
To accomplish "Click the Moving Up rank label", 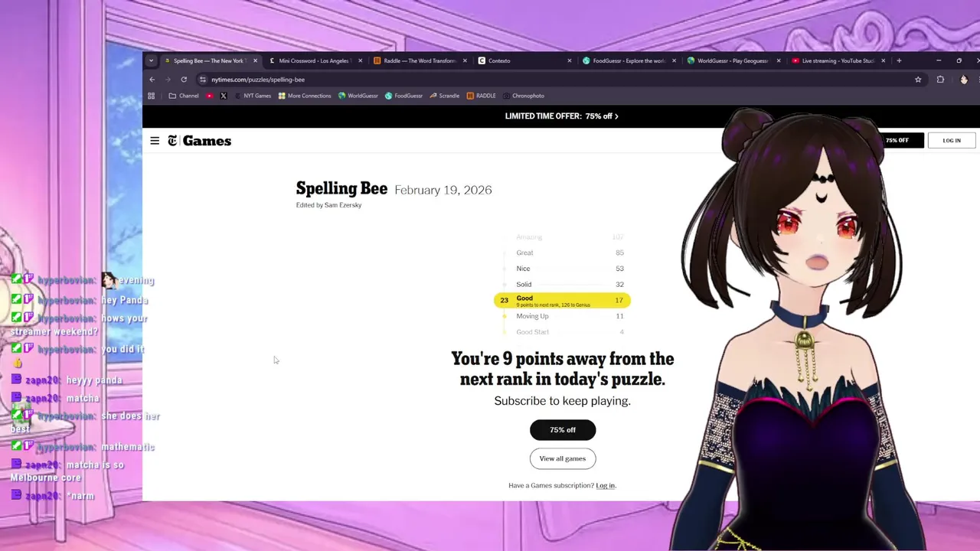I will coord(532,316).
